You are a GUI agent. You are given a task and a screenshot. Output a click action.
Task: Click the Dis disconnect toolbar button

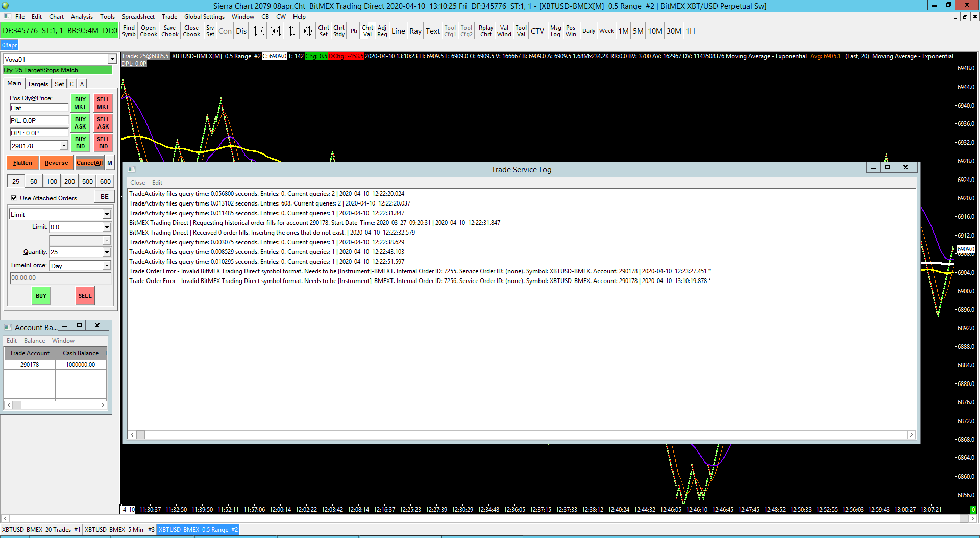pyautogui.click(x=241, y=31)
